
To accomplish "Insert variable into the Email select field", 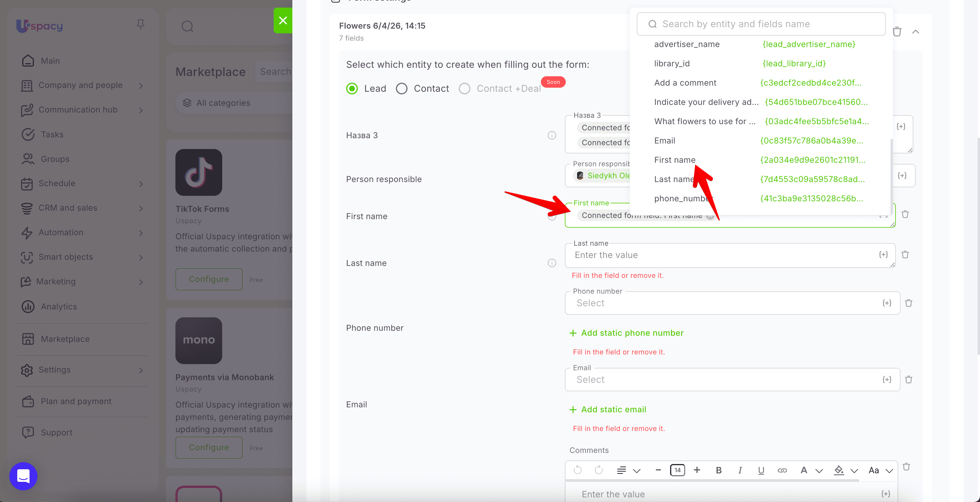I will 887,380.
